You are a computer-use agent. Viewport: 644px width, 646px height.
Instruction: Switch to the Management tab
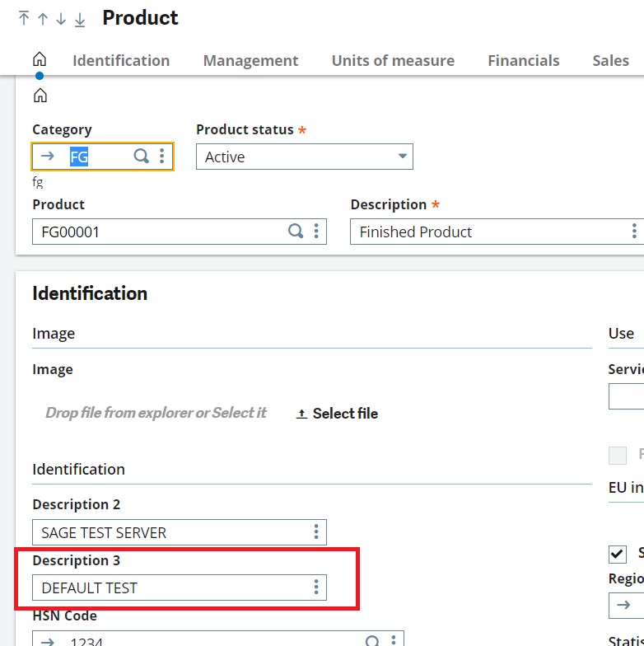coord(250,60)
